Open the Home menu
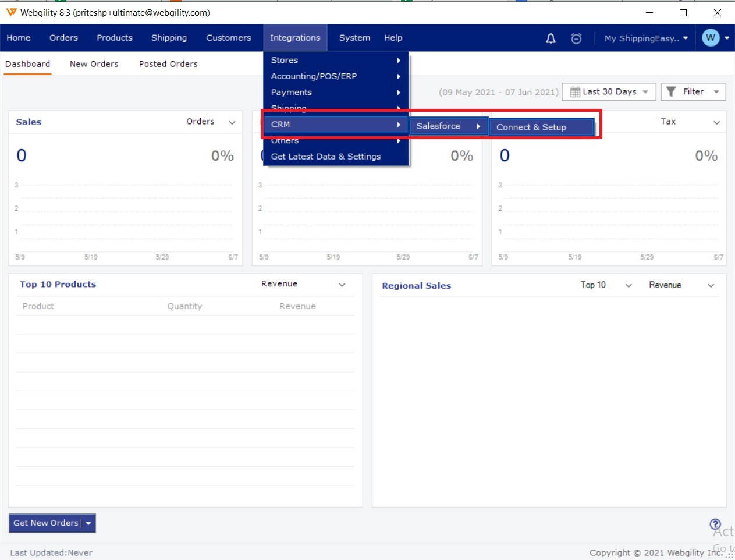The height and width of the screenshot is (560, 735). [19, 38]
